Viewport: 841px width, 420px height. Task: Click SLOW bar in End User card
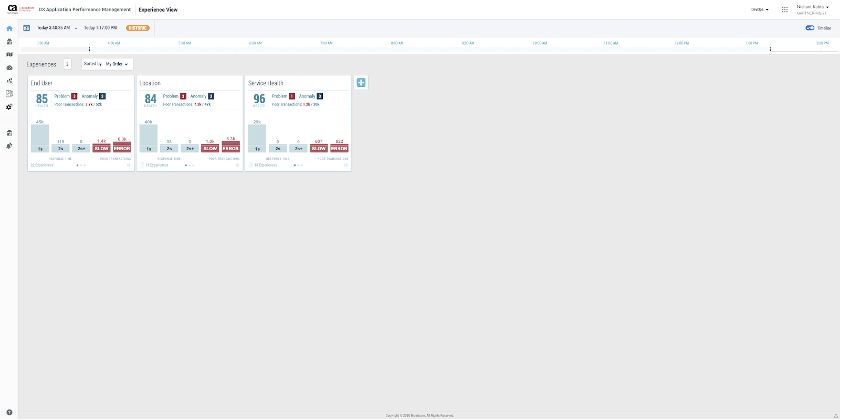pos(101,147)
